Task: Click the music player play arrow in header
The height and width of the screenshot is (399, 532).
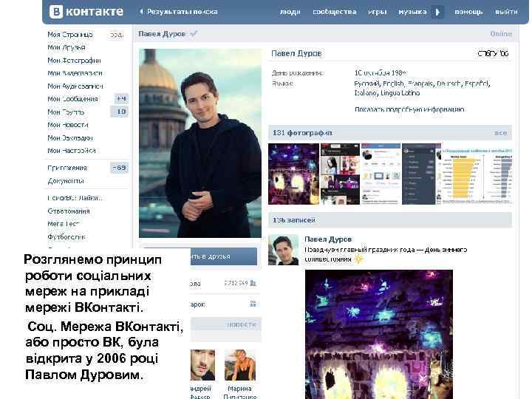Action: (437, 13)
